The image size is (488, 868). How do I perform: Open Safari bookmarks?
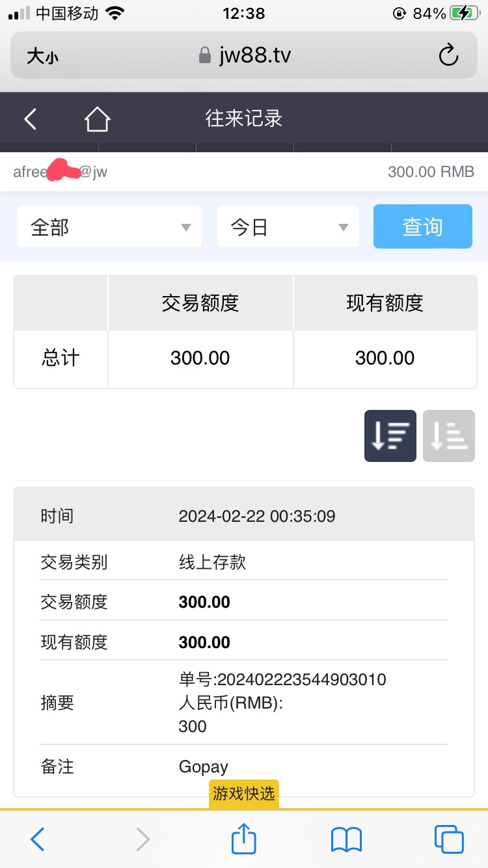(x=346, y=839)
